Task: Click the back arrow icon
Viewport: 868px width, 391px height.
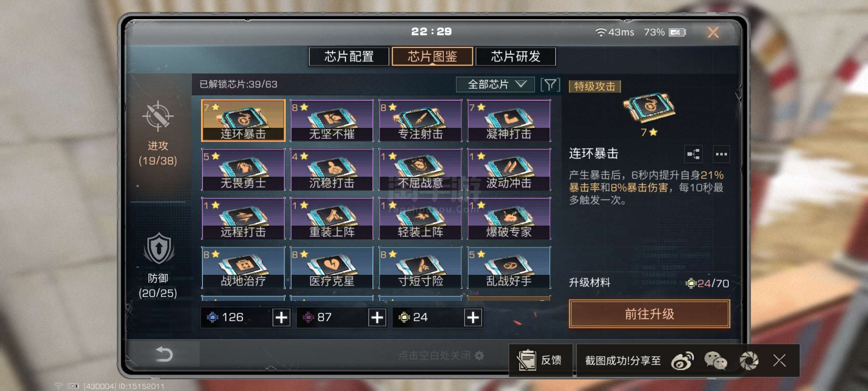Action: [164, 354]
